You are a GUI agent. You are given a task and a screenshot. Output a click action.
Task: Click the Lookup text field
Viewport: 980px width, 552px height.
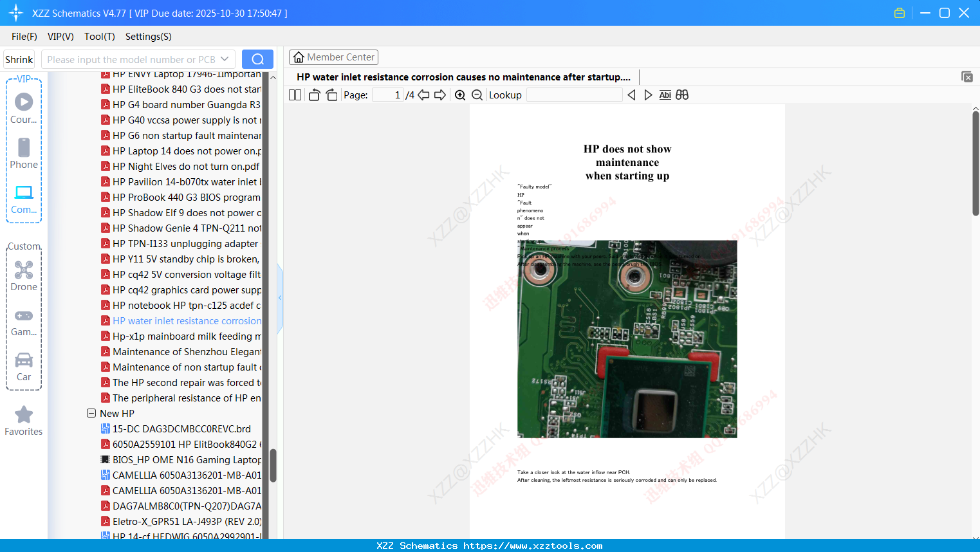click(575, 95)
